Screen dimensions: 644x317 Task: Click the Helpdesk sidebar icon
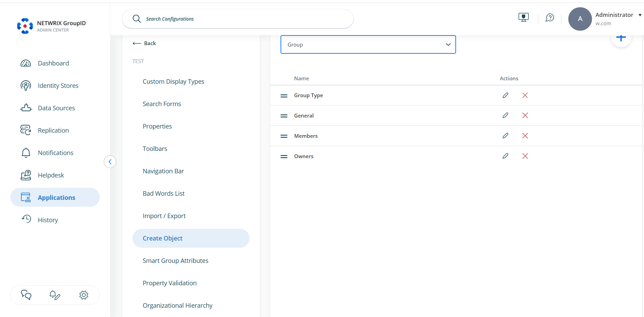pos(26,175)
